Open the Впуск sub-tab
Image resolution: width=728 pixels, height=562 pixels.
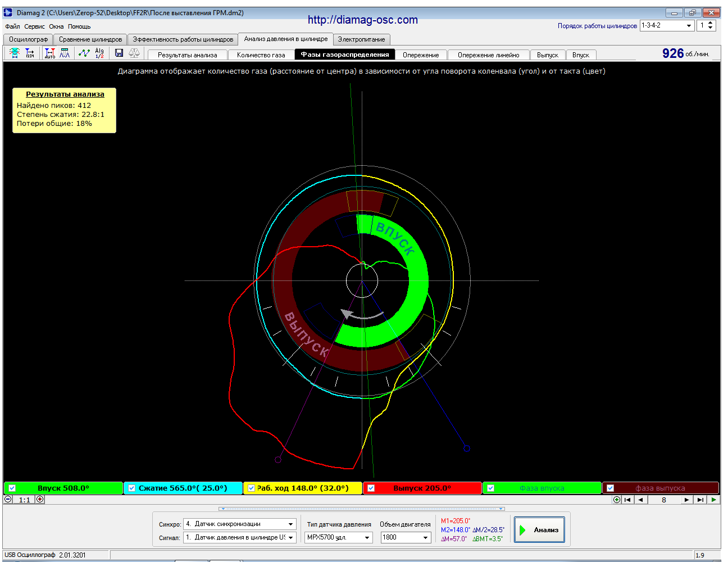tap(581, 55)
